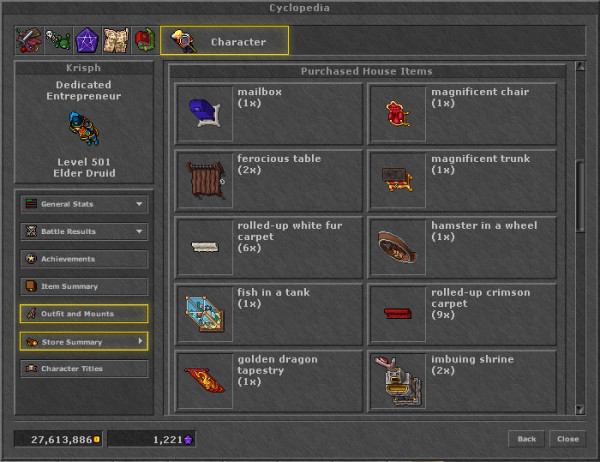Image resolution: width=600 pixels, height=462 pixels.
Task: Select the fish in a tank icon
Action: 205,314
